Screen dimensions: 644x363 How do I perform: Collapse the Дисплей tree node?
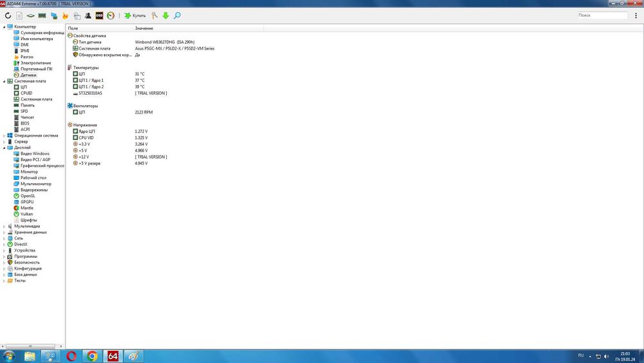[4, 148]
